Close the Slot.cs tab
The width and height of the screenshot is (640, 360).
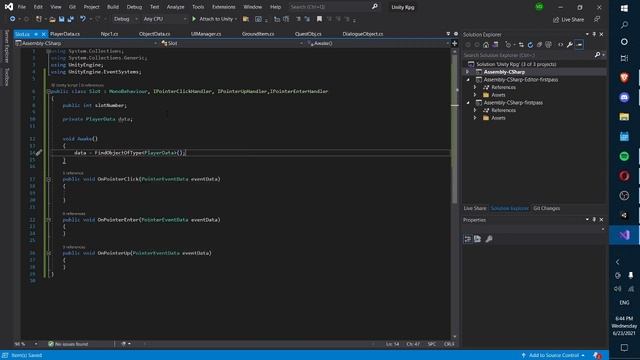[x=44, y=34]
